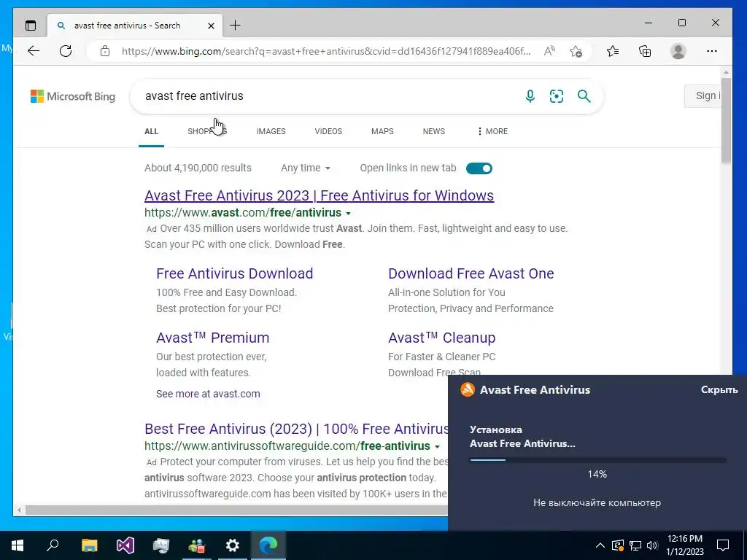Click the Avast installation progress bar

(x=598, y=460)
